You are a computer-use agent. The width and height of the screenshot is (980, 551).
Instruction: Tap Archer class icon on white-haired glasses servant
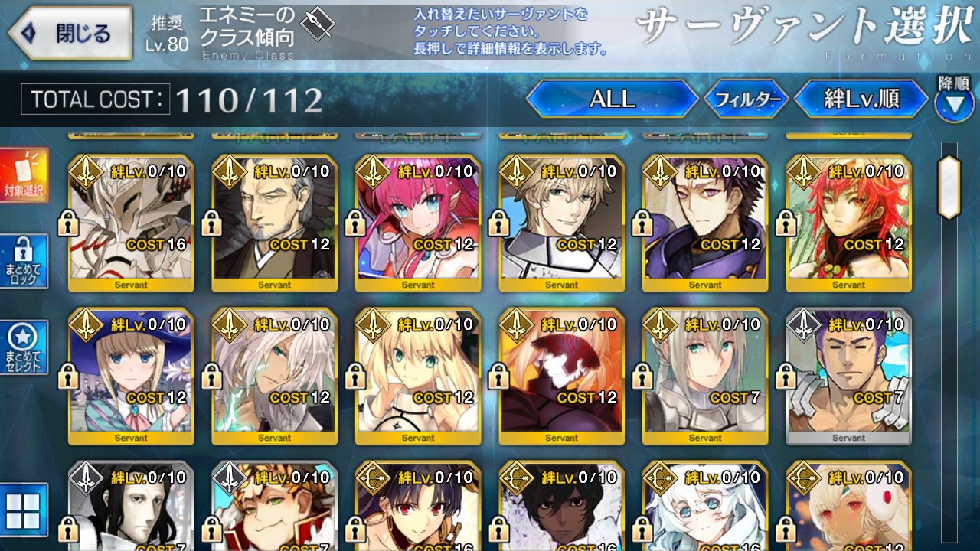(659, 479)
